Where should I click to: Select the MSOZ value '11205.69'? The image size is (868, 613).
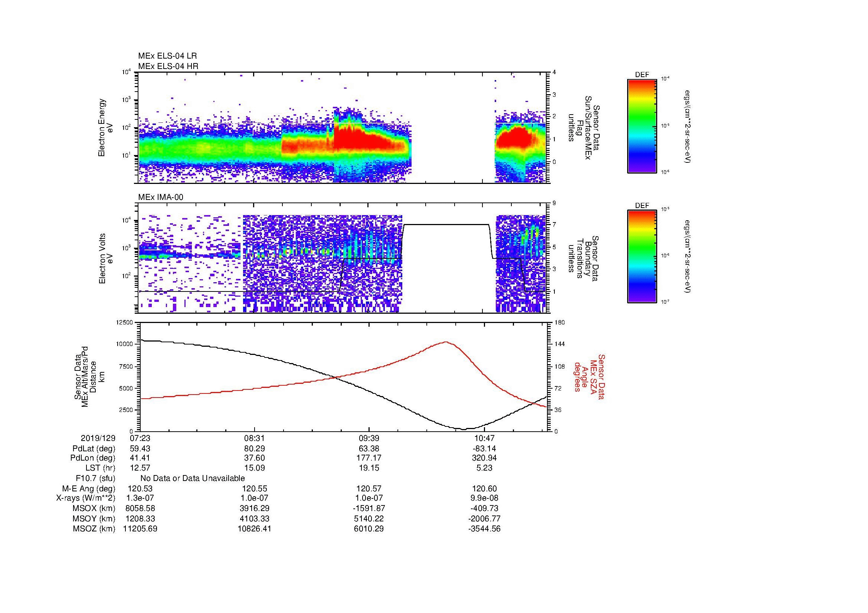point(140,529)
